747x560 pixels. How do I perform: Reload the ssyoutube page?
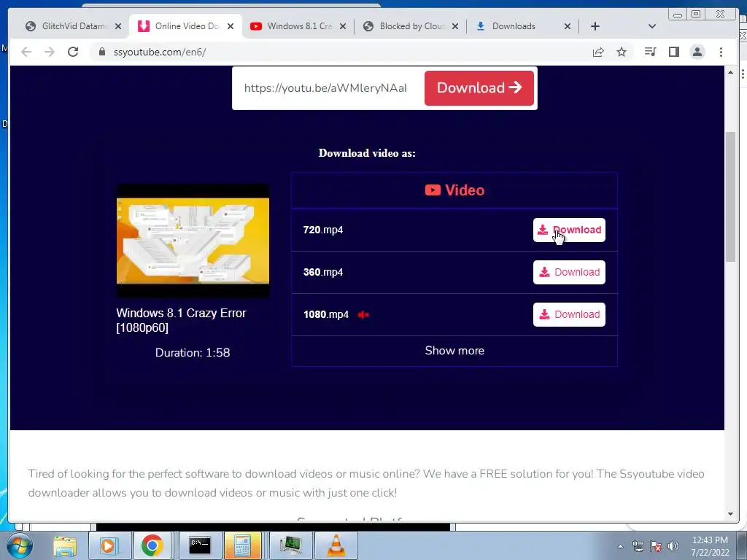[x=73, y=52]
